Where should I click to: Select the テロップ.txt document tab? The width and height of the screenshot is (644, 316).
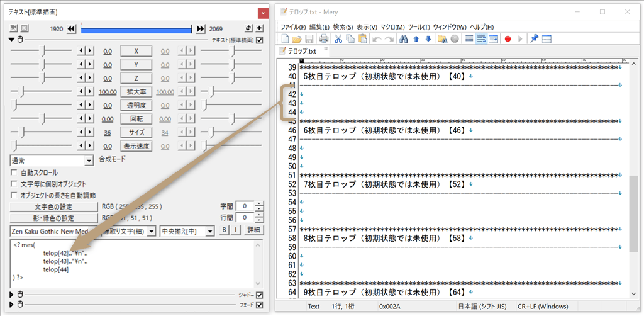pyautogui.click(x=299, y=50)
